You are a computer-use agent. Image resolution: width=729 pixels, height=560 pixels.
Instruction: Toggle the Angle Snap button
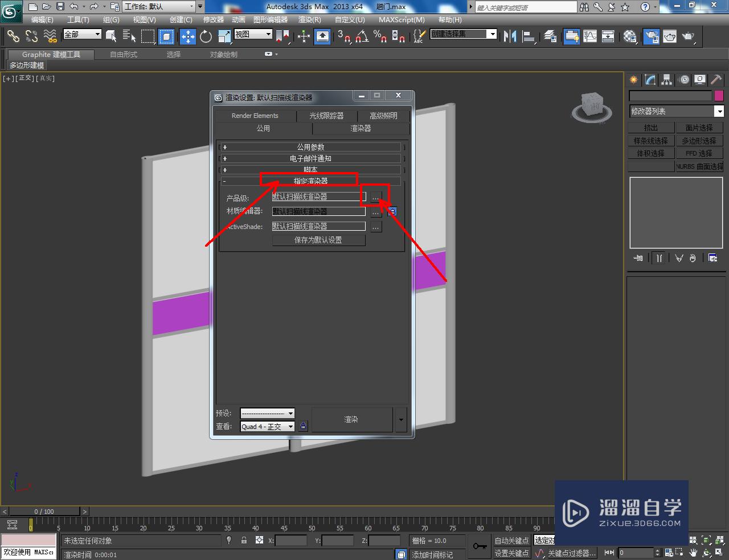(x=362, y=36)
